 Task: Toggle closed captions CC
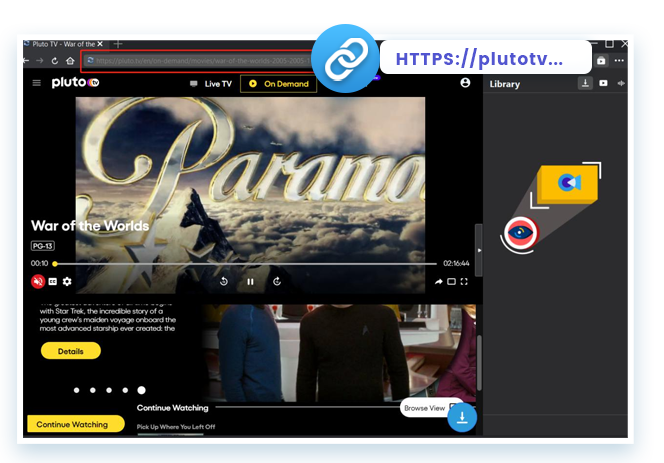coord(53,281)
